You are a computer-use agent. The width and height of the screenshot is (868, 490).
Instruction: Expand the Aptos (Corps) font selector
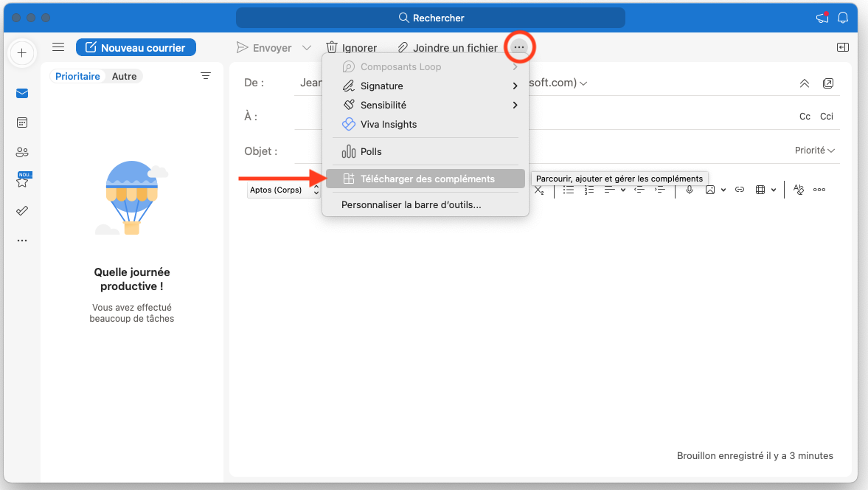coord(284,190)
